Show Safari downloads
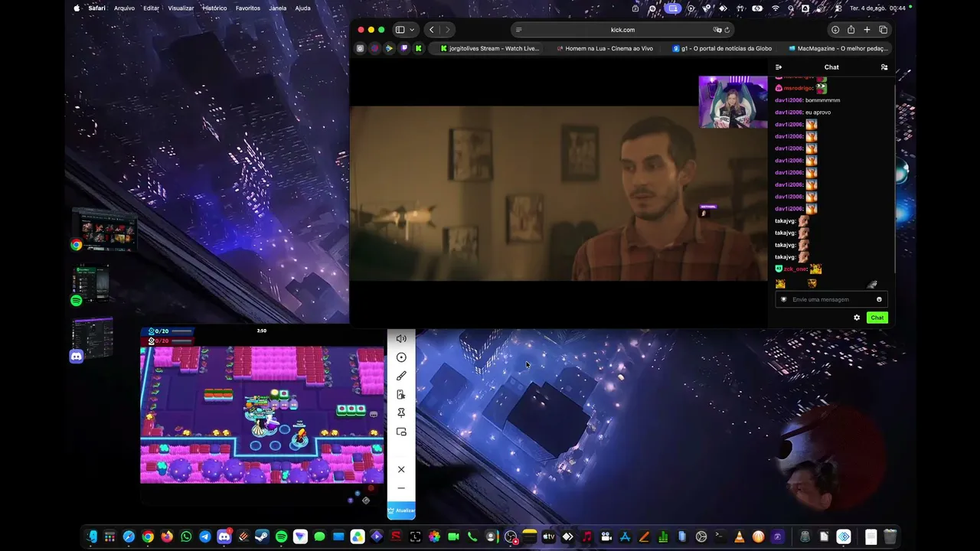The width and height of the screenshot is (980, 551). pos(835,30)
